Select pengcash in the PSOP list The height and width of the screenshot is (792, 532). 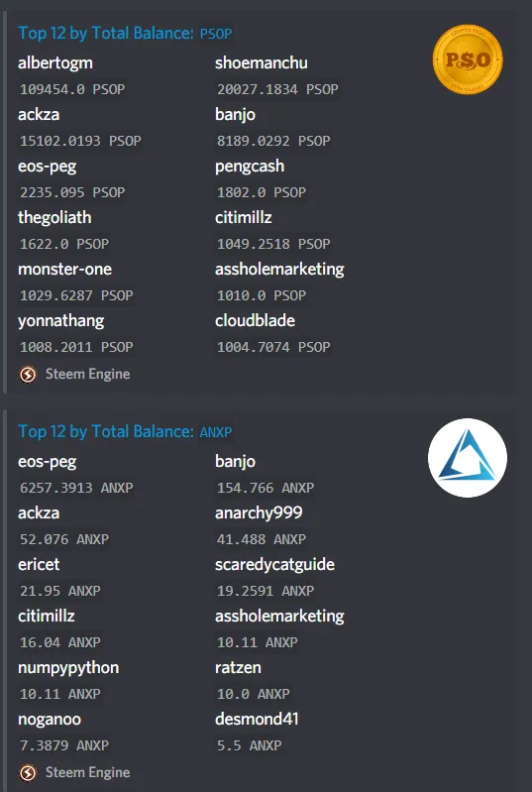tap(250, 167)
